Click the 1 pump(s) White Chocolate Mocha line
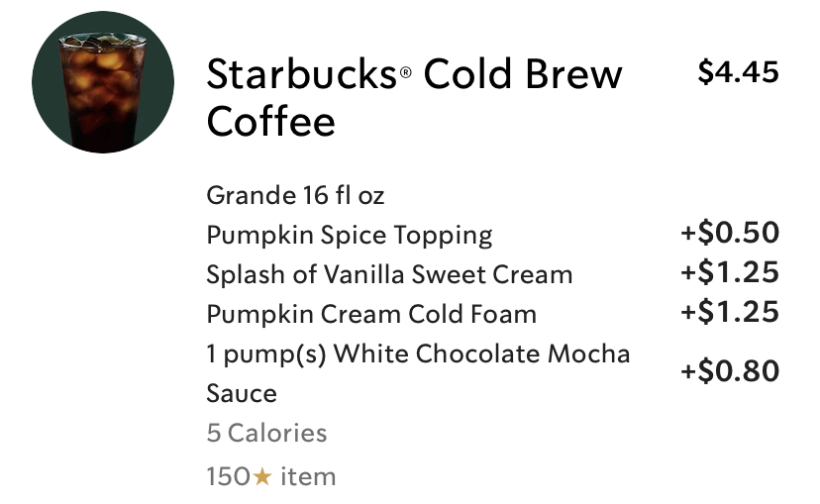 (418, 353)
